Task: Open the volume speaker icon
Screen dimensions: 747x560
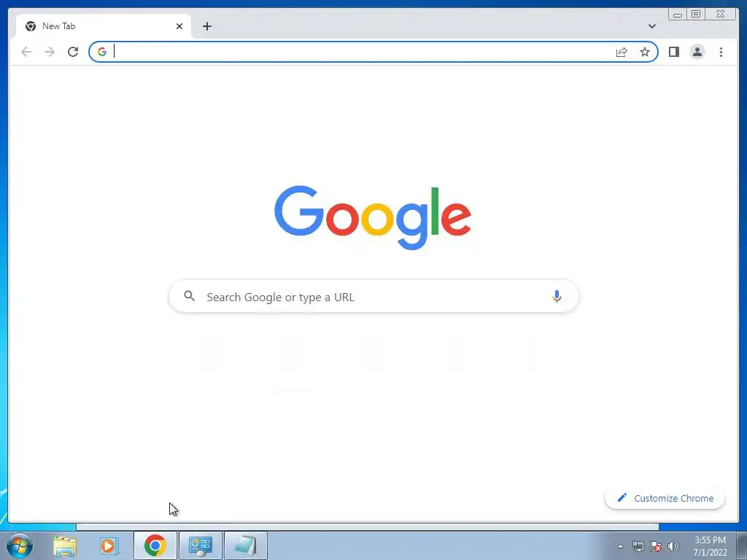Action: (x=673, y=546)
